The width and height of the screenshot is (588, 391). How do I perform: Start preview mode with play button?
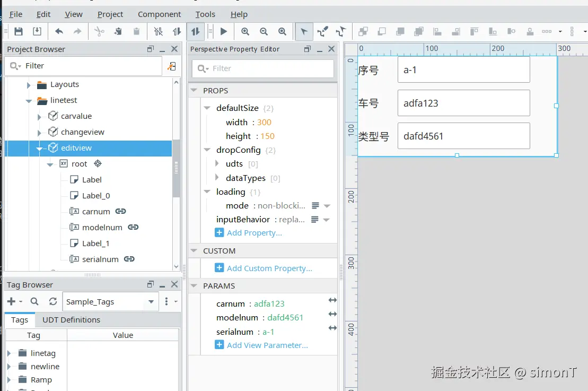(224, 31)
